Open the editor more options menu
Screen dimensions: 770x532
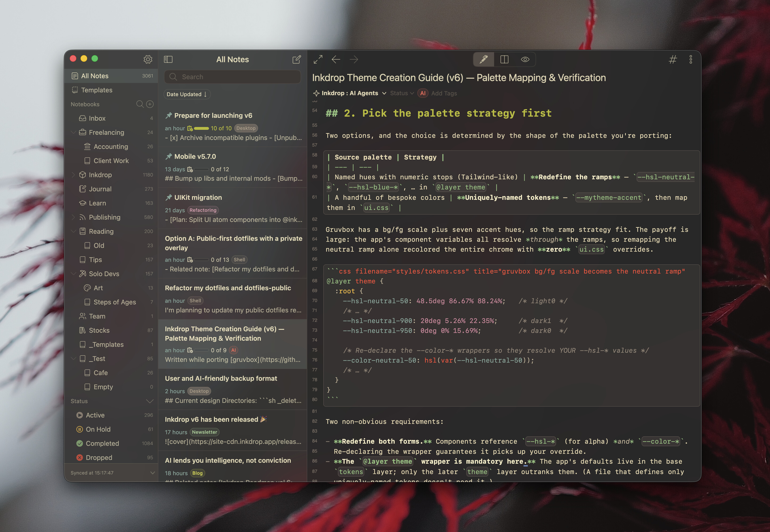click(691, 59)
